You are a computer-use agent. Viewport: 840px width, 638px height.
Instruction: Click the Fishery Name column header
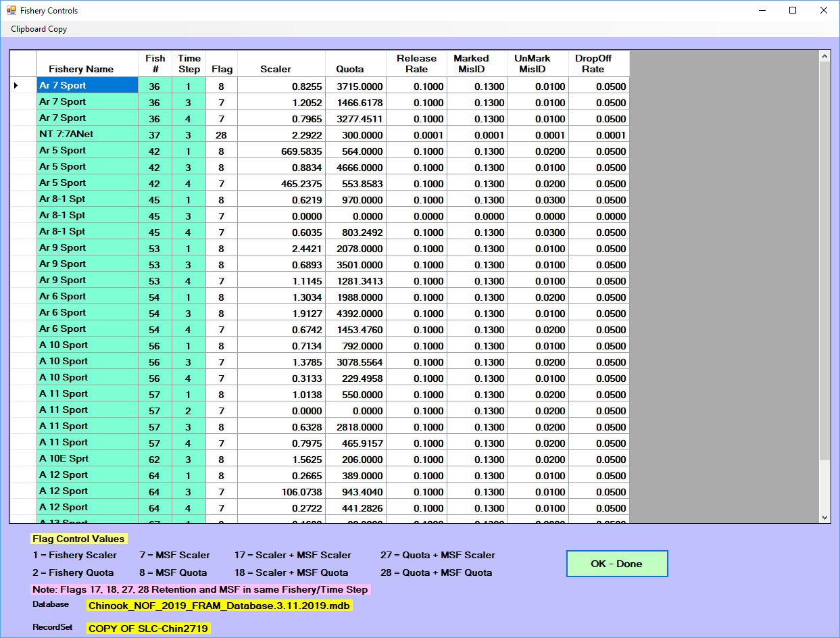[x=87, y=64]
